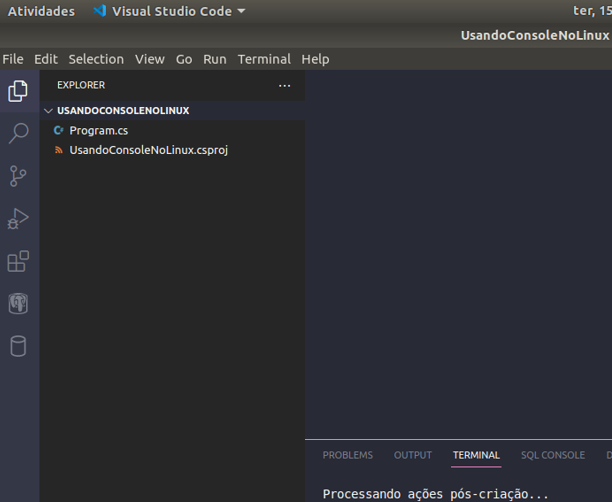The width and height of the screenshot is (612, 502).
Task: Open the Terminal menu
Action: pyautogui.click(x=264, y=59)
